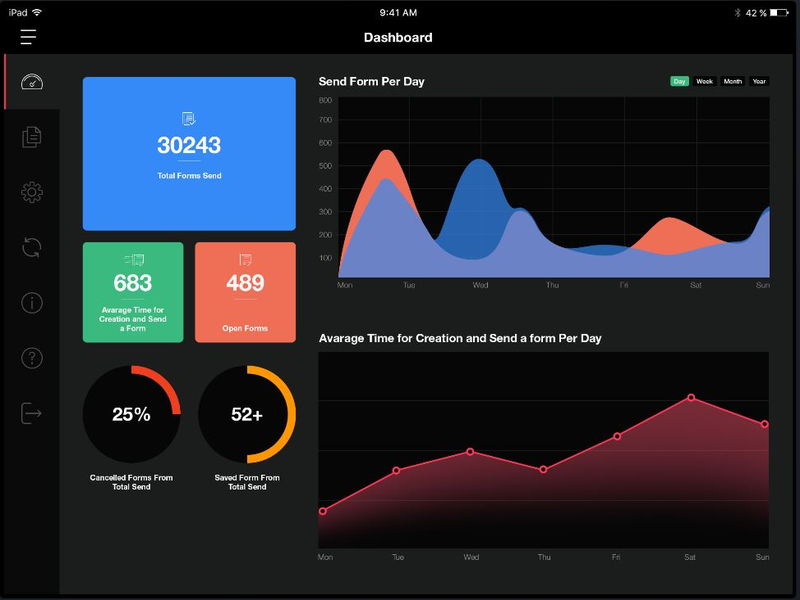
Task: Click the sync refresh icon in sidebar
Action: pos(30,248)
